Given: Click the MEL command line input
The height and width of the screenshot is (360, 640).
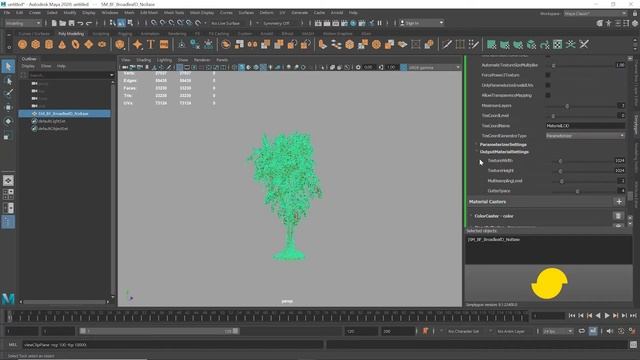Looking at the screenshot, I should pyautogui.click(x=173, y=345).
